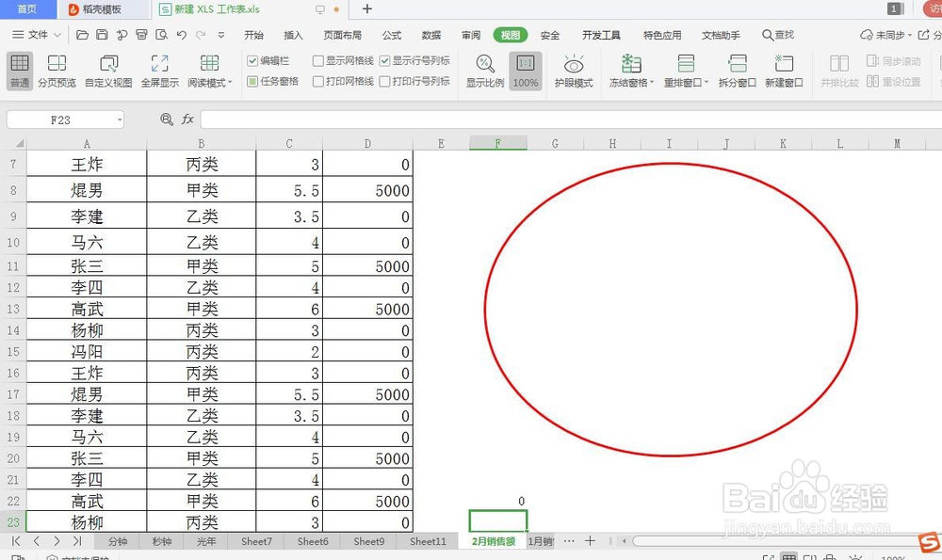The height and width of the screenshot is (560, 942).
Task: Toggle 显示行号列标 show headings checkbox
Action: pos(385,60)
